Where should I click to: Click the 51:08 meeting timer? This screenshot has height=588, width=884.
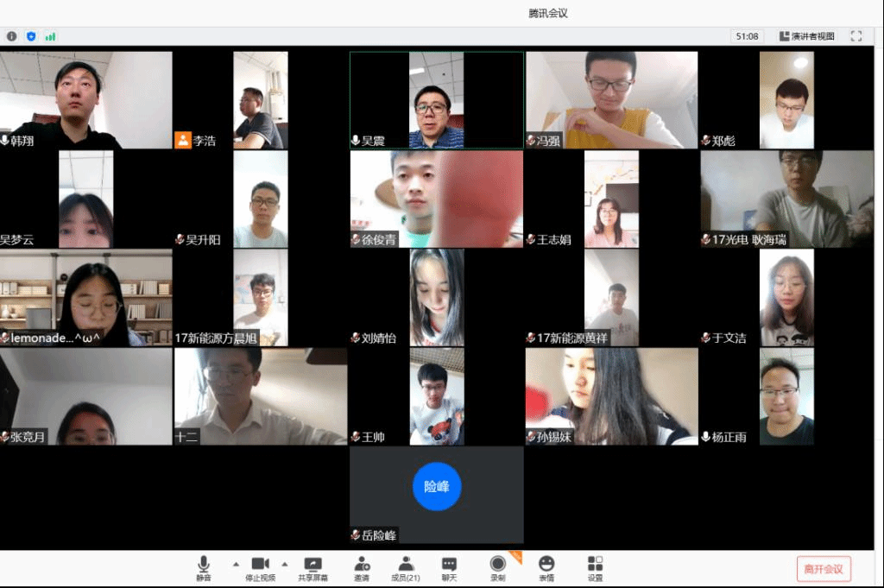[747, 36]
